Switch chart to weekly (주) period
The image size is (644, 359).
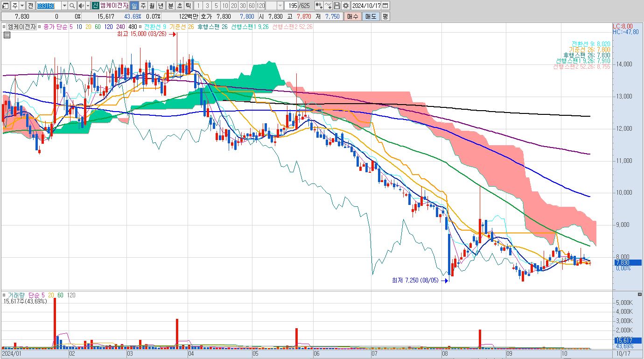[x=143, y=6]
